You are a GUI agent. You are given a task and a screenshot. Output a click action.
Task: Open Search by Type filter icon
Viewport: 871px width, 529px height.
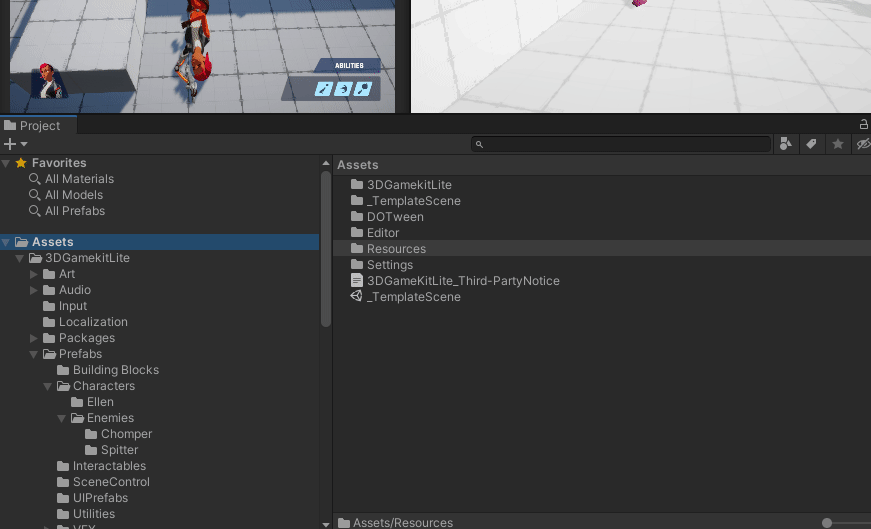click(x=785, y=144)
